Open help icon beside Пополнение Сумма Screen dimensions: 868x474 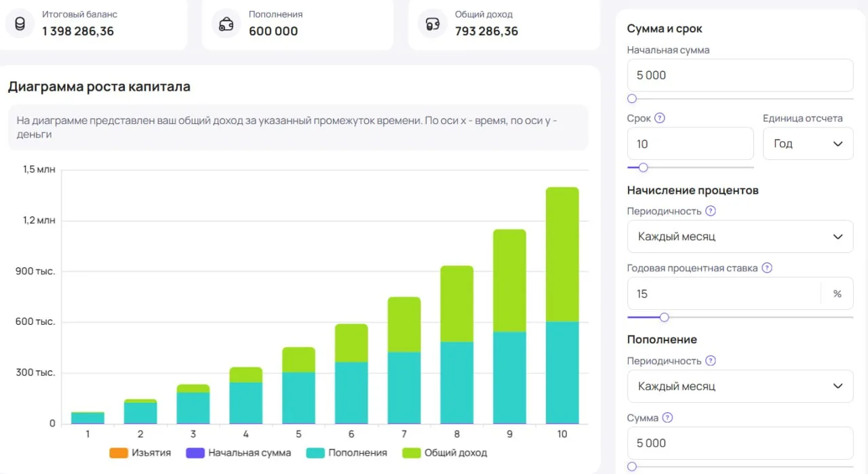(x=668, y=418)
